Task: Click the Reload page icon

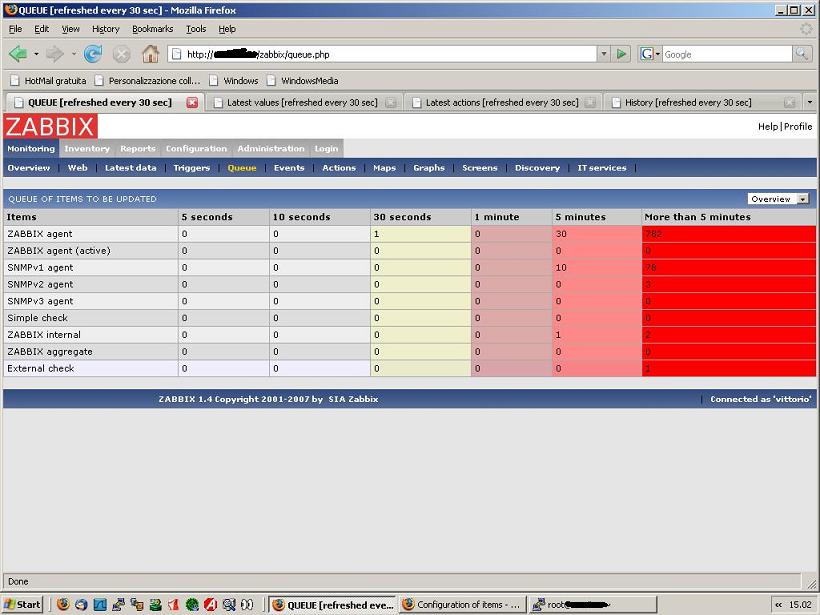Action: click(x=93, y=54)
